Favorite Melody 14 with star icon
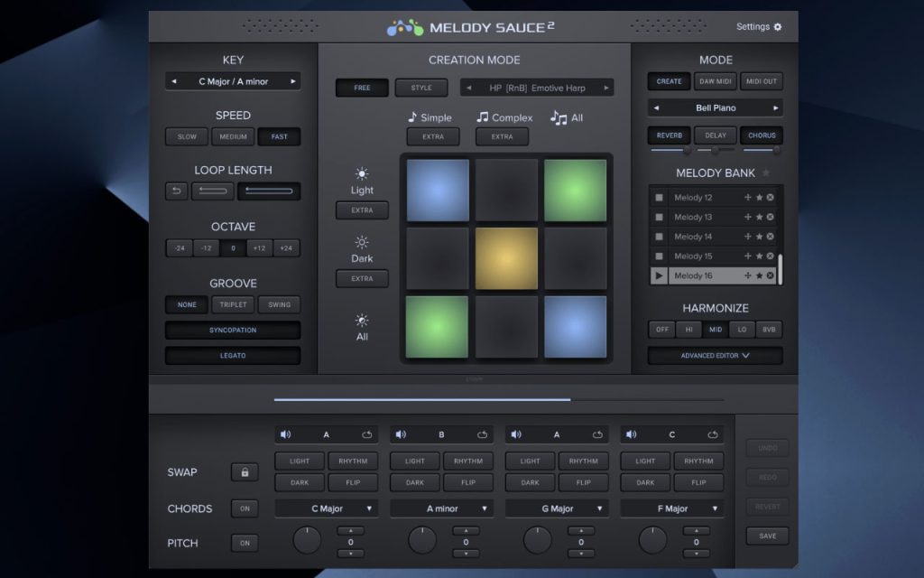924x578 pixels. click(760, 237)
